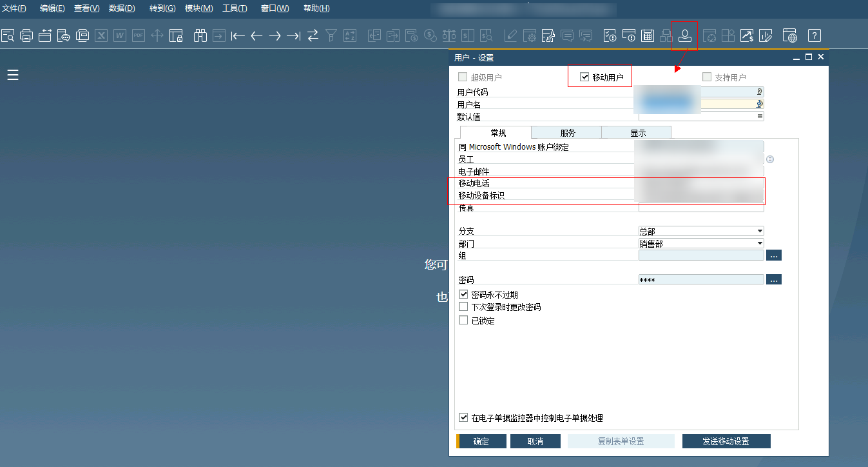Click the Fax toolbar icon
The height and width of the screenshot is (467, 868).
point(82,35)
